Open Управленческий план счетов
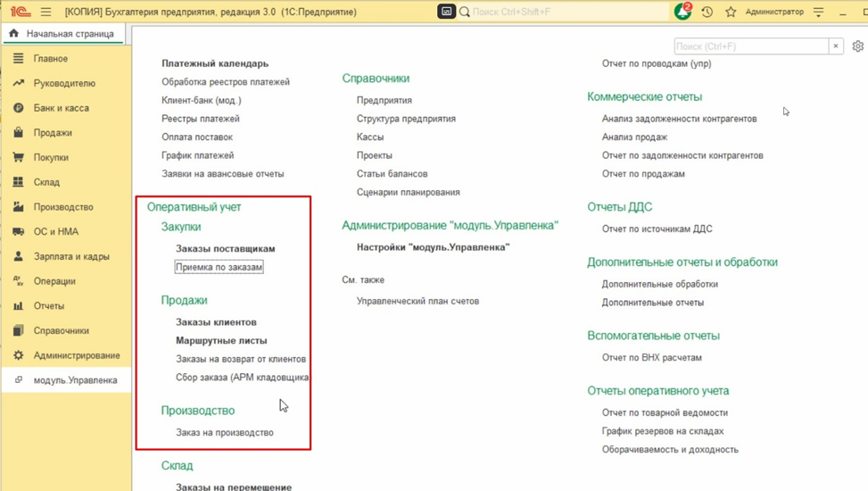Image resolution: width=868 pixels, height=491 pixels. pyautogui.click(x=418, y=302)
